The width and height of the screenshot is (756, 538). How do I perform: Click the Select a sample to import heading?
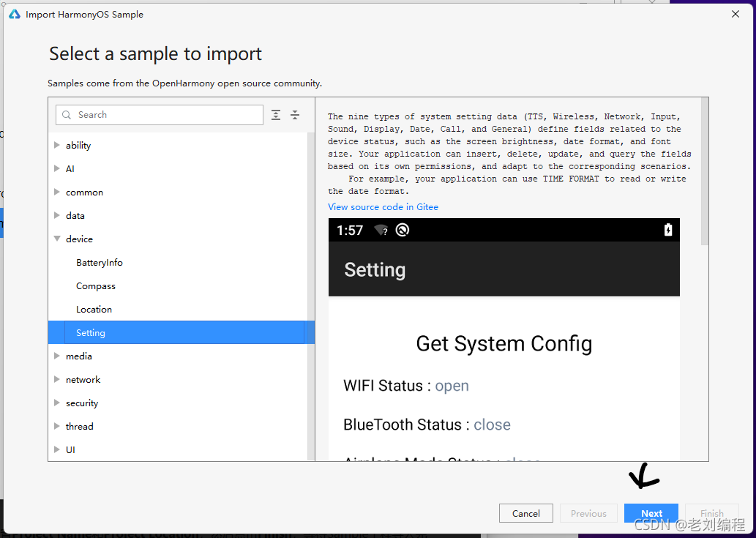coord(155,53)
